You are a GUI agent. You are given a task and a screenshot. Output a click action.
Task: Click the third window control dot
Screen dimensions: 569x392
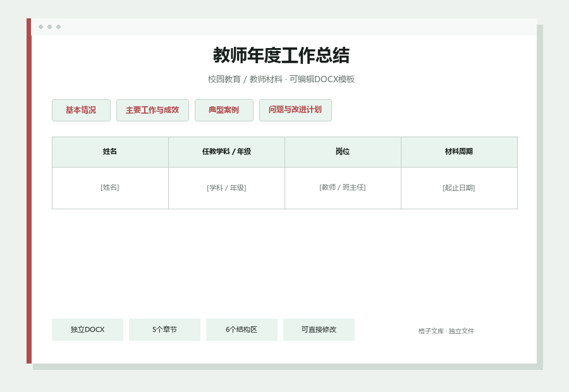tap(58, 27)
